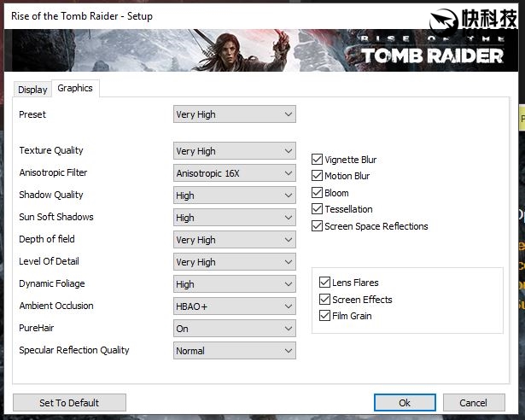Open the Level Of Detail dropdown
The height and width of the screenshot is (420, 525).
[x=235, y=262]
